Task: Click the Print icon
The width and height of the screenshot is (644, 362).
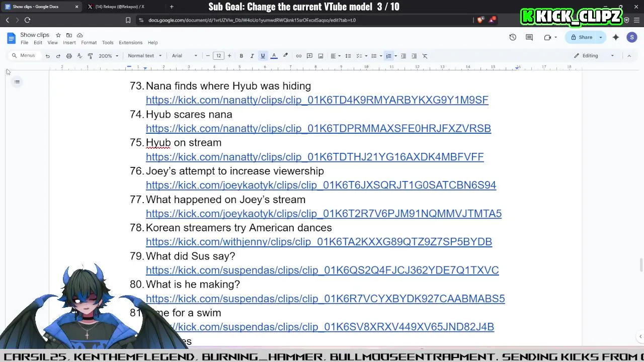Action: [69, 56]
